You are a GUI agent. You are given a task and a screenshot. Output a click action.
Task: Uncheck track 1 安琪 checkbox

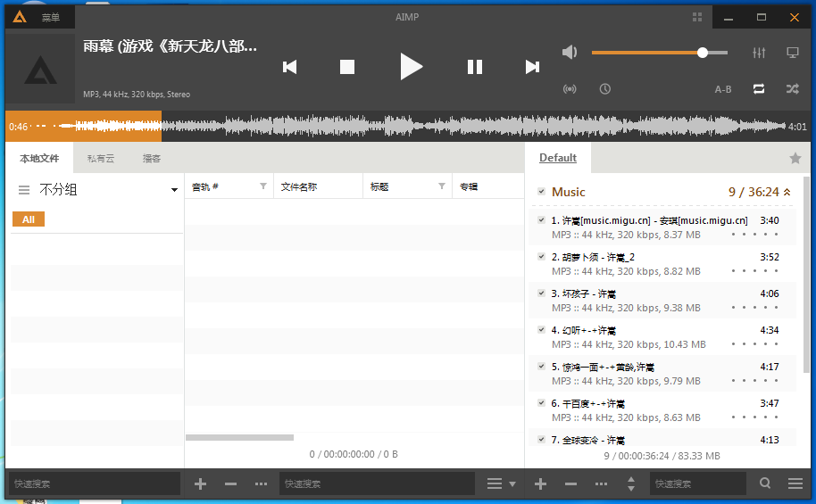click(541, 220)
